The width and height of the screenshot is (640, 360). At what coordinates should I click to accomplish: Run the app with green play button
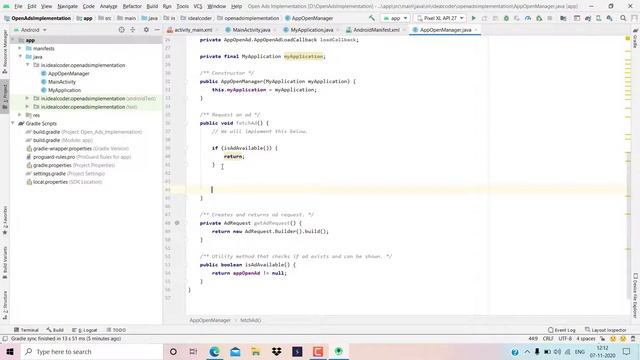point(473,18)
